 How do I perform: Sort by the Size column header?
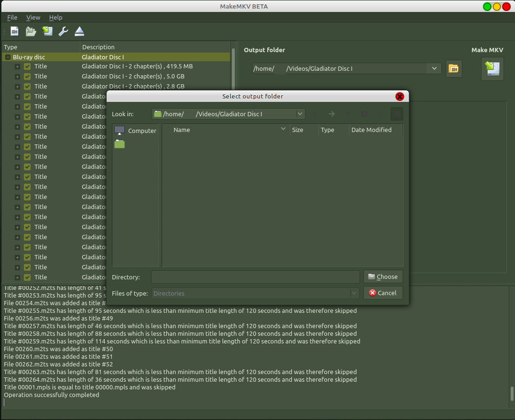click(304, 130)
